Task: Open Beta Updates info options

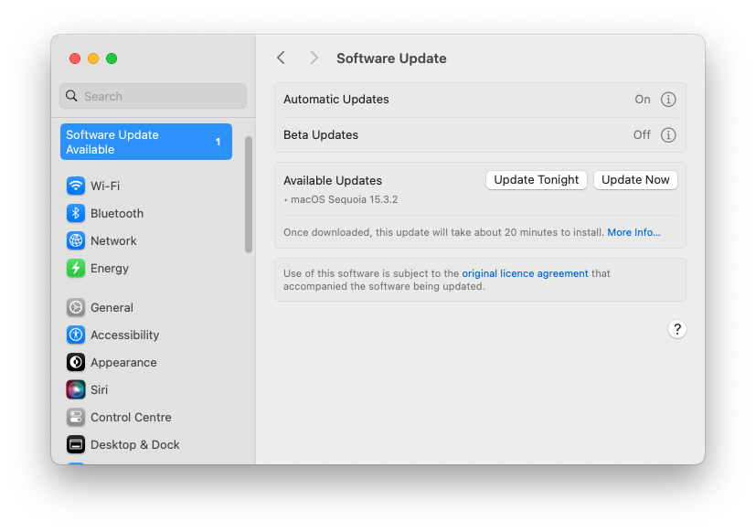Action: tap(668, 134)
